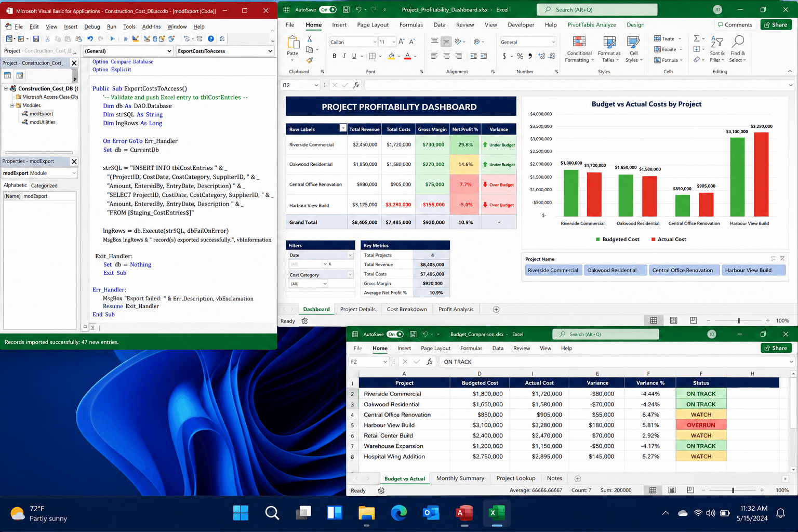Open Microsoft Access from the taskbar
This screenshot has height=532, width=798.
coord(464,513)
